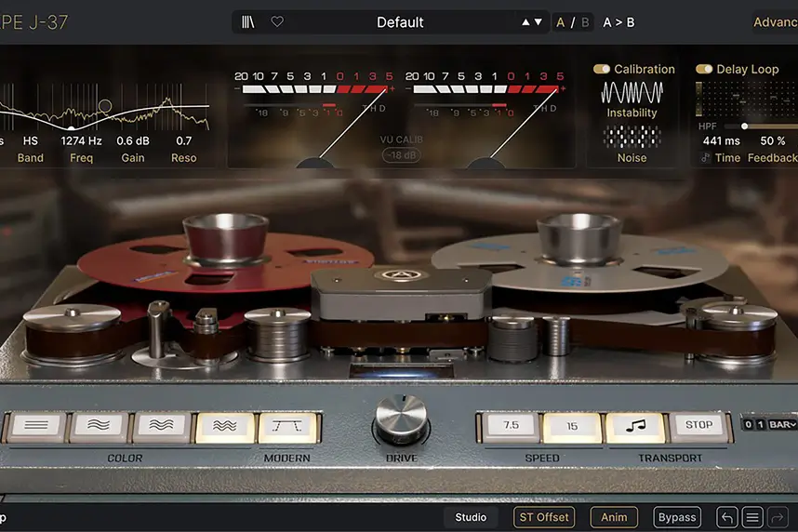Toggle the ST Offset button

[544, 517]
